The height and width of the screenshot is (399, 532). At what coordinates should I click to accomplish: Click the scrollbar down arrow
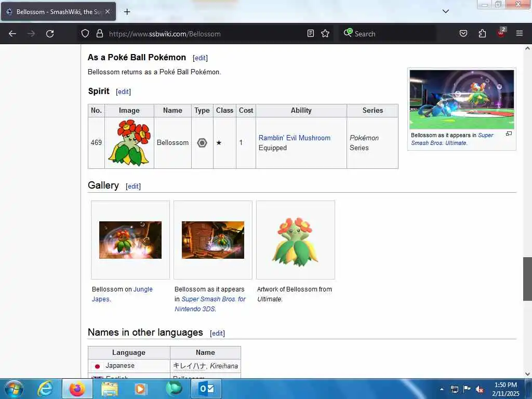(x=527, y=374)
